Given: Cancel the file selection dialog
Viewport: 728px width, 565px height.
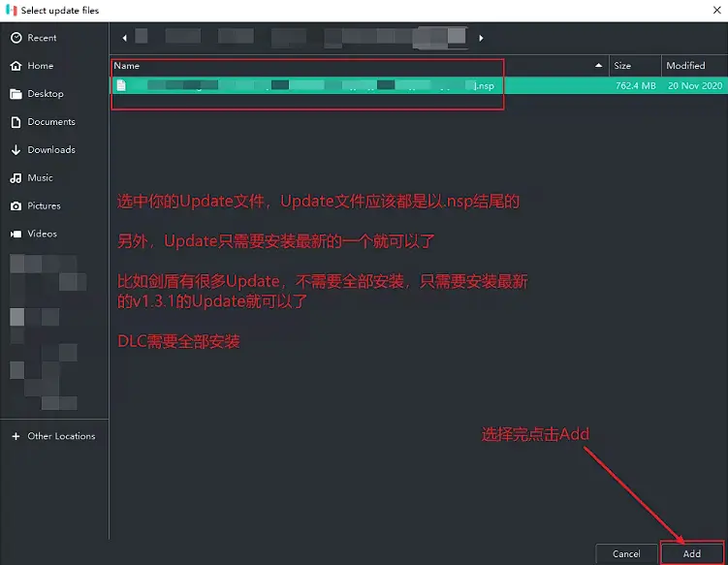Looking at the screenshot, I should pos(626,554).
